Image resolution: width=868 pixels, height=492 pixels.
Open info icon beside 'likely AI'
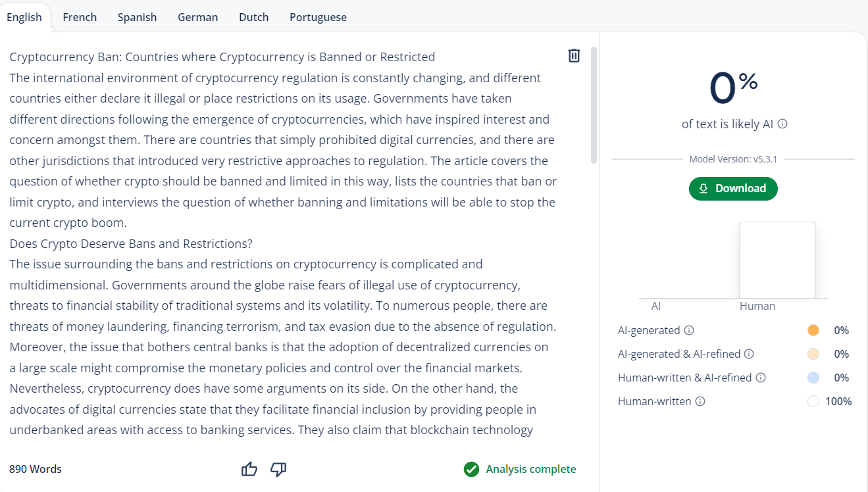coord(782,124)
